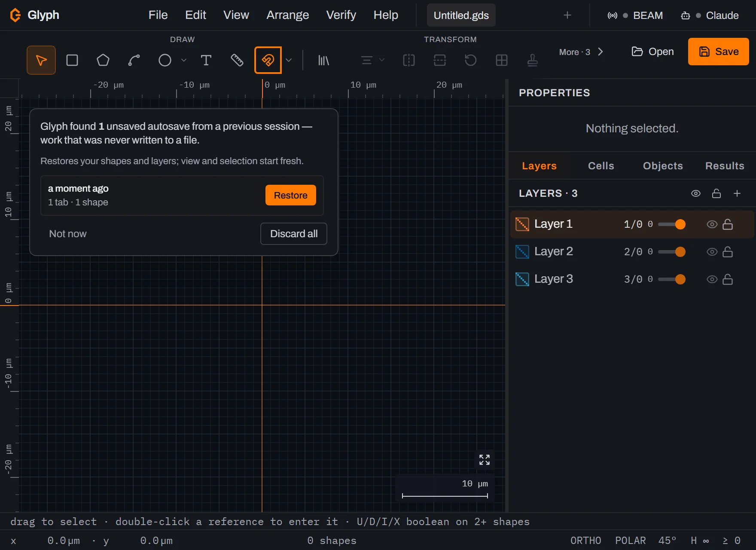The height and width of the screenshot is (550, 756).
Task: Select the Polygon draw tool
Action: point(103,60)
